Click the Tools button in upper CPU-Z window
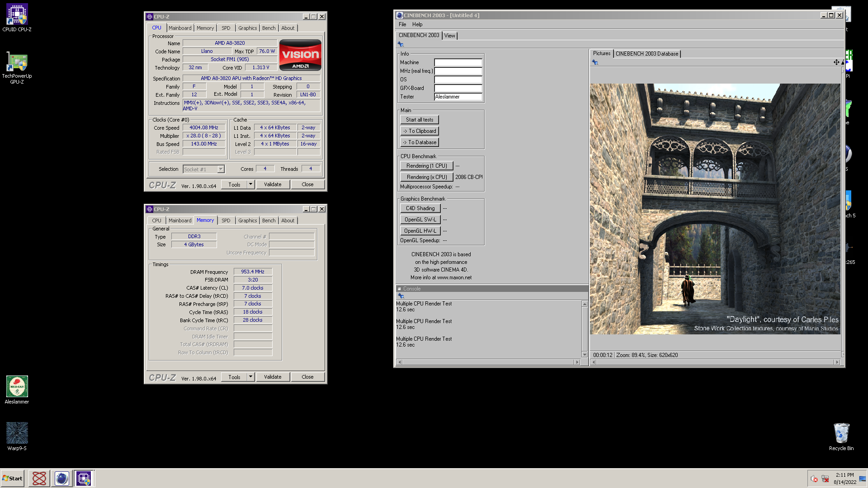This screenshot has height=488, width=868. click(234, 184)
